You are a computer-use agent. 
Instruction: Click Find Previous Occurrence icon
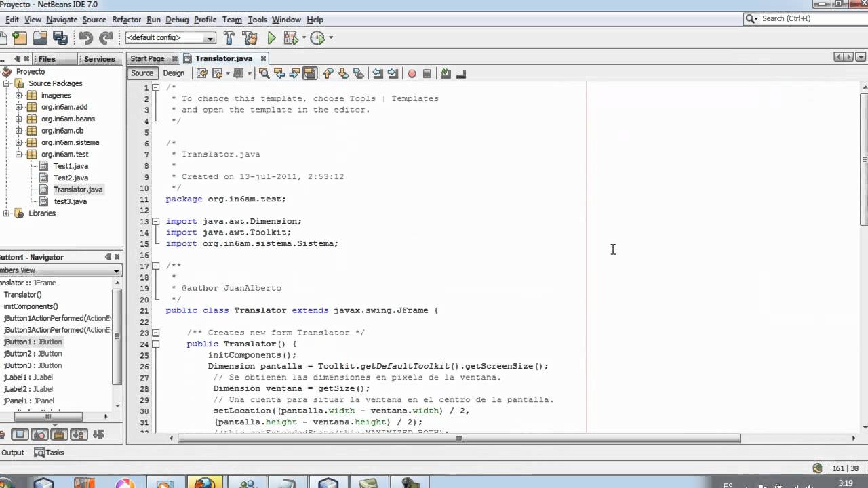click(279, 73)
